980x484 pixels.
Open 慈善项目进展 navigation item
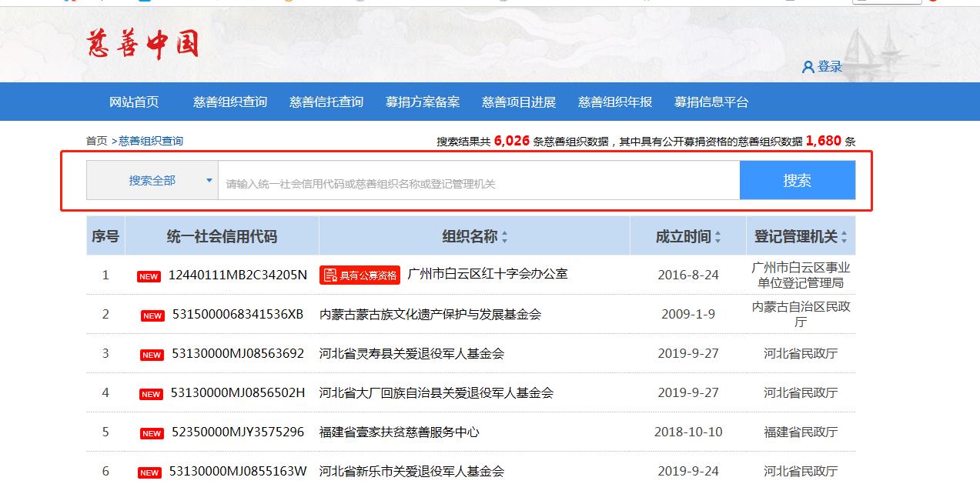click(x=519, y=102)
